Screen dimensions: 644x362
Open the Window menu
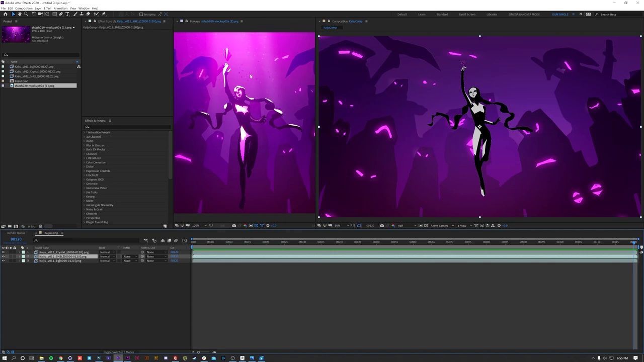pos(84,9)
